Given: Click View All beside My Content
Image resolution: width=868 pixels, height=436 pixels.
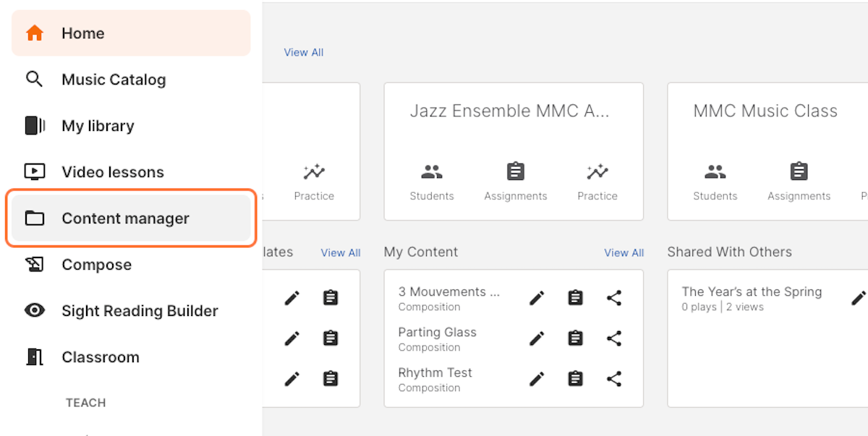Looking at the screenshot, I should point(624,253).
